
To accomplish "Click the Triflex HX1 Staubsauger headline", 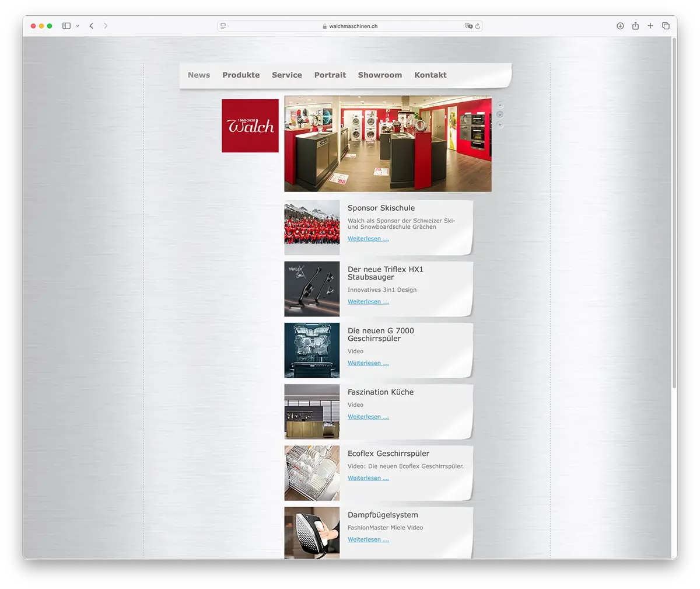I will (386, 273).
